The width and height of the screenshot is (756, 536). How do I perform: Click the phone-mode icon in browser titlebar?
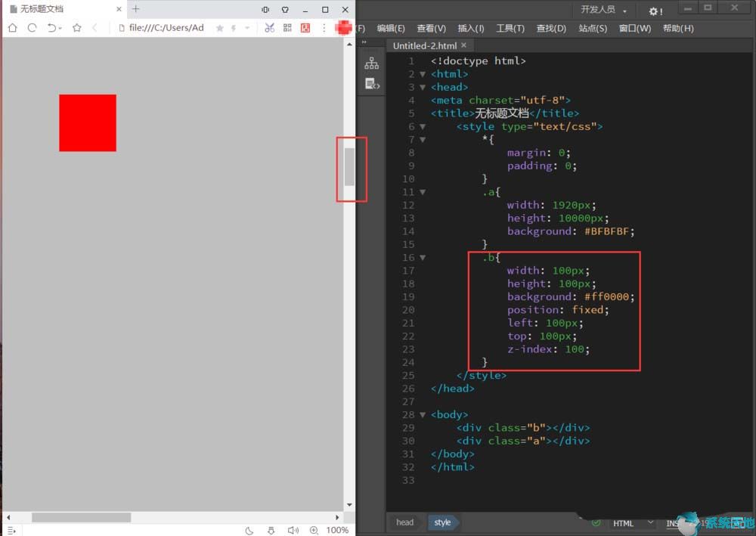[x=265, y=10]
